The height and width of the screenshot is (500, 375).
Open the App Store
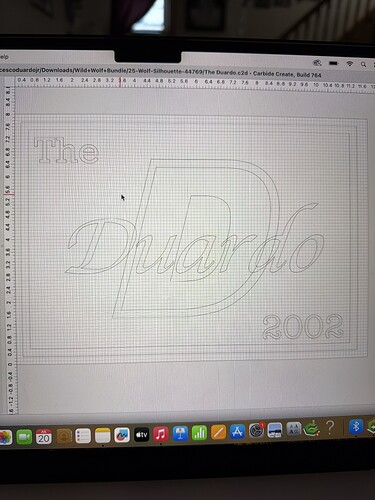237,431
